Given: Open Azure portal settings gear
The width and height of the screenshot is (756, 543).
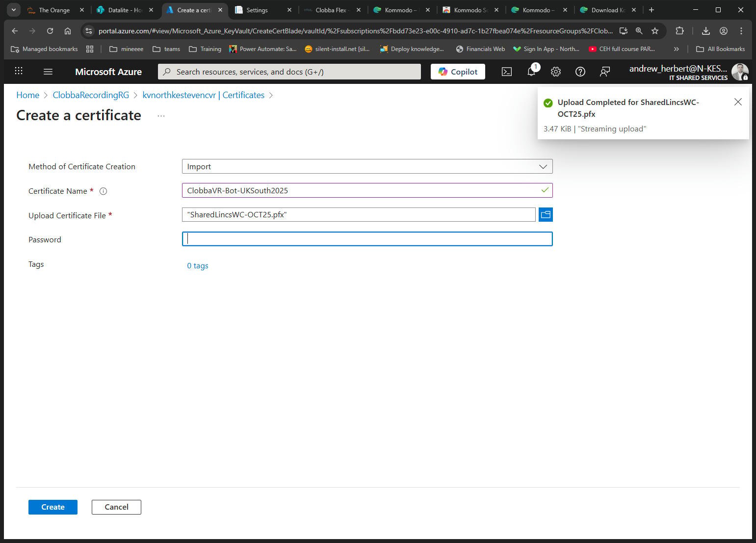Looking at the screenshot, I should point(556,72).
